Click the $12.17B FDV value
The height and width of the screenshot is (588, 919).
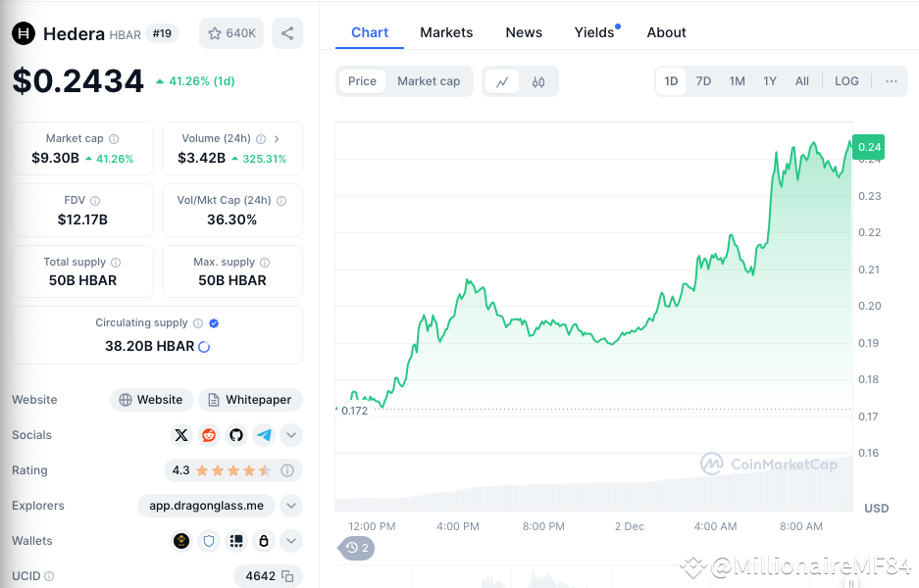[x=82, y=220]
